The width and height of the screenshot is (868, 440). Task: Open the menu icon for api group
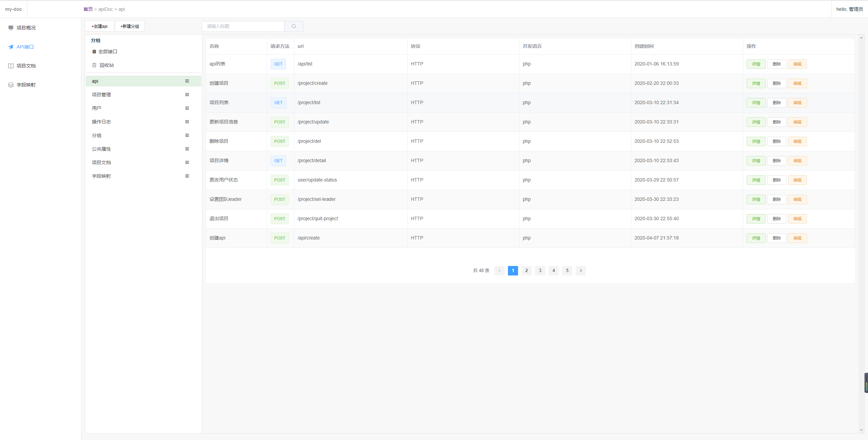pos(187,81)
